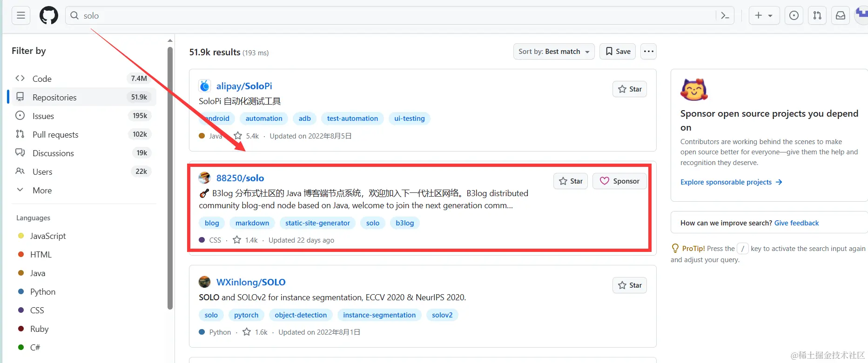Click the filter sidebar scrollbar

coord(170,178)
